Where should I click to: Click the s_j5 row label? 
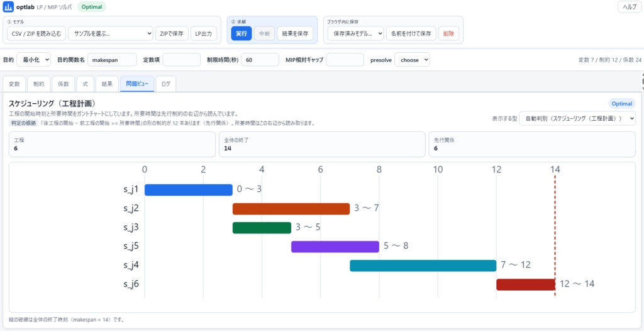[x=131, y=246]
